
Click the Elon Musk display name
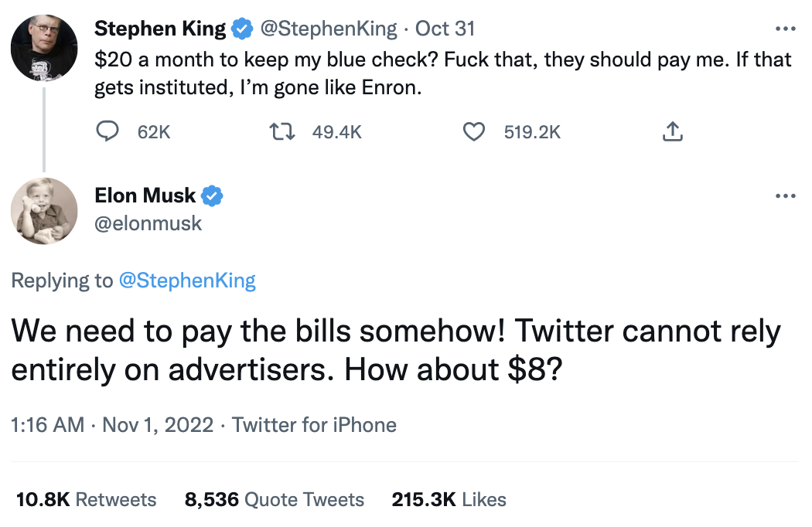(145, 196)
